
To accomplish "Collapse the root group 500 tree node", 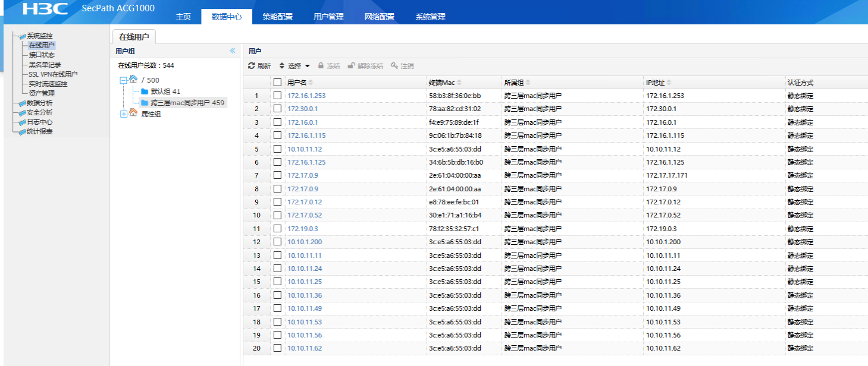I will tap(124, 80).
